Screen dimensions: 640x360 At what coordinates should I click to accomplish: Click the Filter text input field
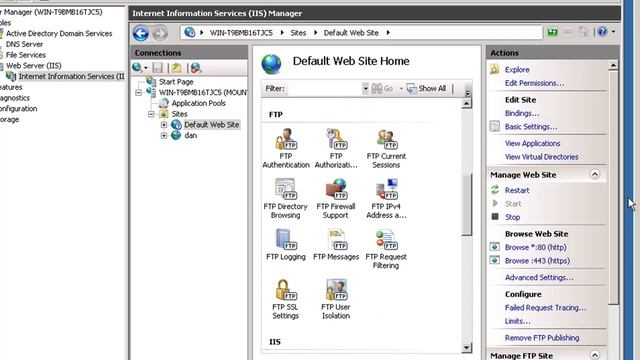tap(324, 89)
